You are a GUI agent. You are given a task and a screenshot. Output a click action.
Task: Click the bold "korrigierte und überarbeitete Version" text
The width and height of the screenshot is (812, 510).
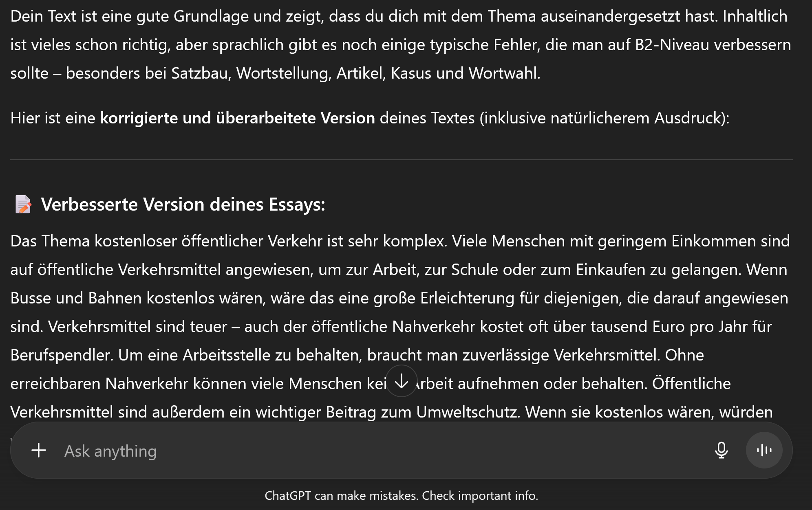pyautogui.click(x=237, y=118)
